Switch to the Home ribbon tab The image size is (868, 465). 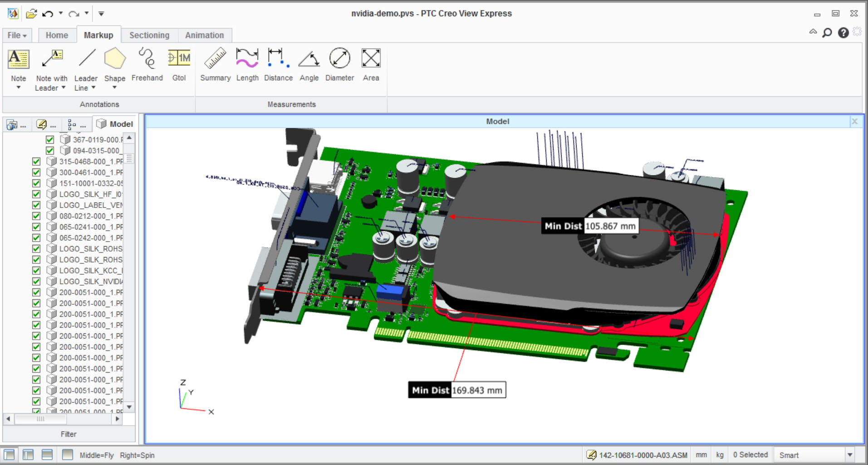(x=57, y=35)
